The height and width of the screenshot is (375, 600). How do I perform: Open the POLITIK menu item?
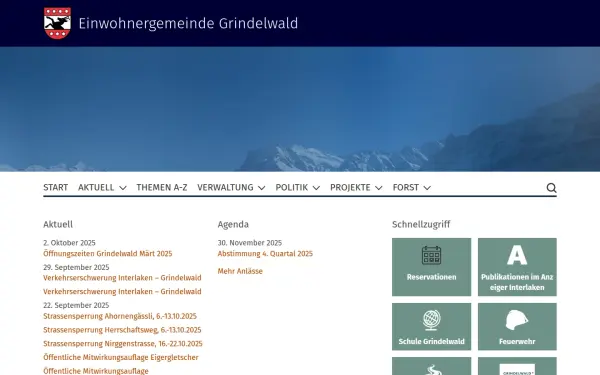click(292, 188)
